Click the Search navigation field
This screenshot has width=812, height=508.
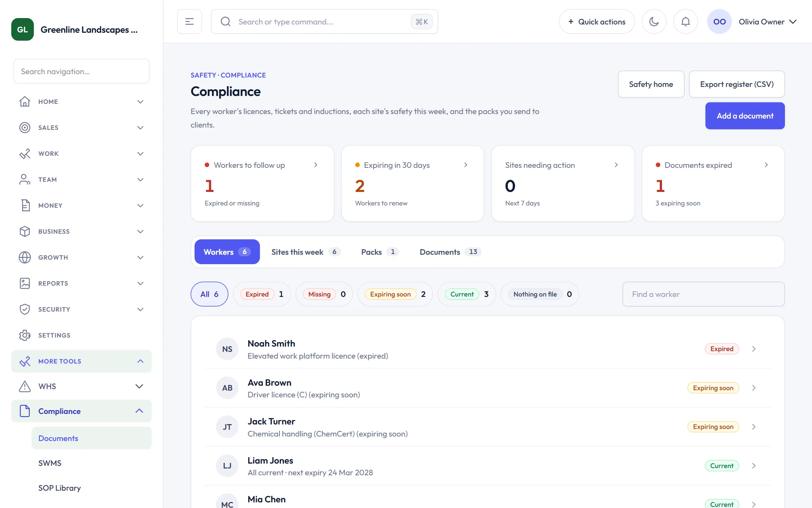click(82, 71)
